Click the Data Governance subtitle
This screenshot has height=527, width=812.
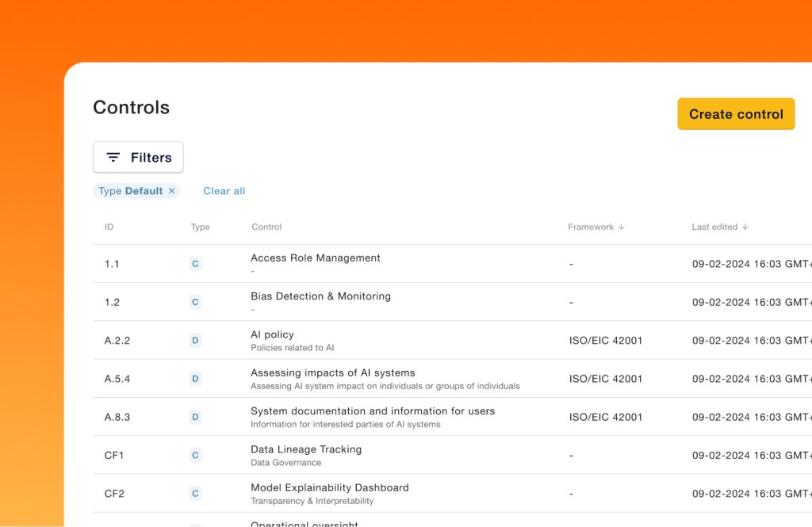coord(285,463)
